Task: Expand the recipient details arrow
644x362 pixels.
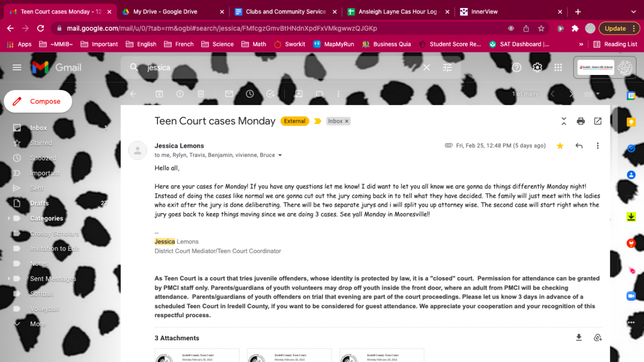Action: click(x=280, y=155)
